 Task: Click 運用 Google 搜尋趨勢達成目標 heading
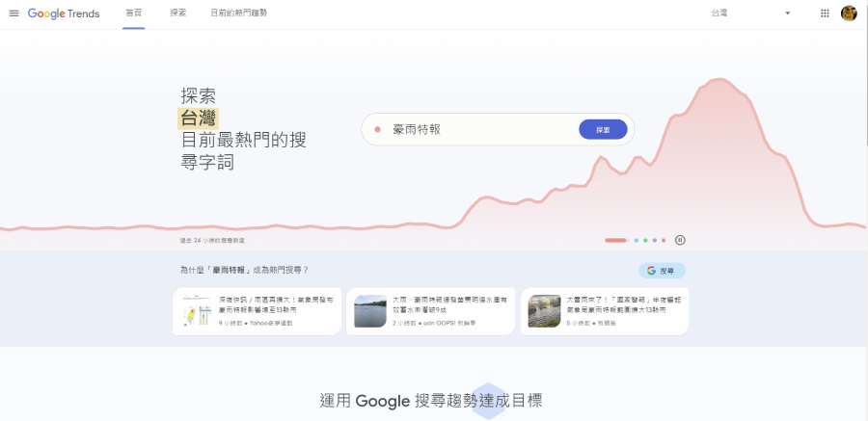[431, 401]
